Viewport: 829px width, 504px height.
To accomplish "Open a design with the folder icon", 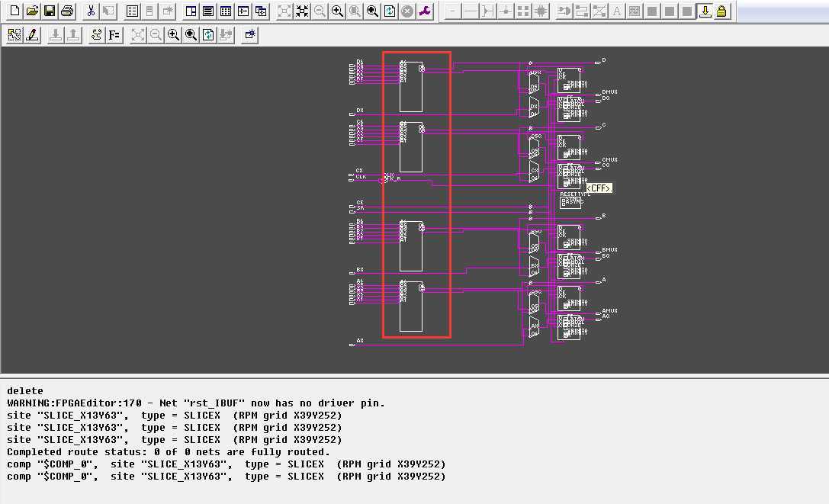I will coord(32,11).
